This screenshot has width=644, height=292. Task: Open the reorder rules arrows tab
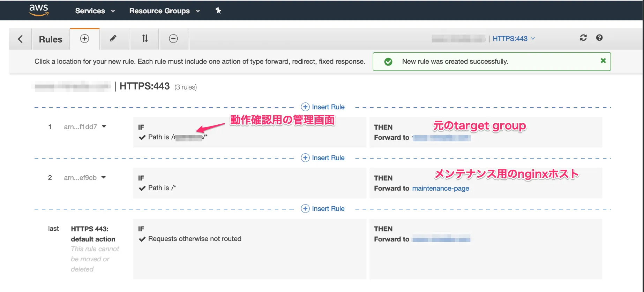point(145,39)
